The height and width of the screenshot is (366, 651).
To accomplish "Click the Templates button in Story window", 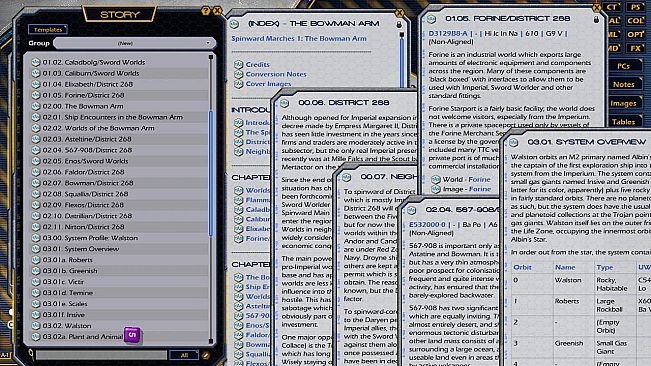I will [x=48, y=29].
